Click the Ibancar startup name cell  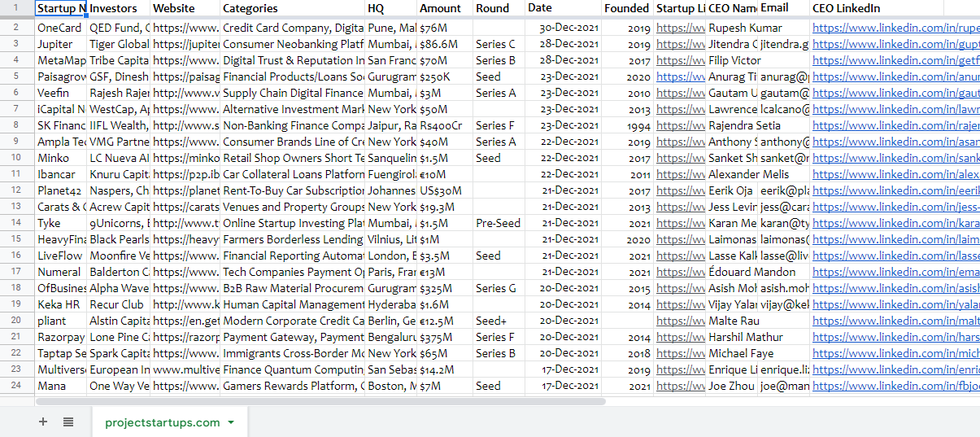(61, 174)
